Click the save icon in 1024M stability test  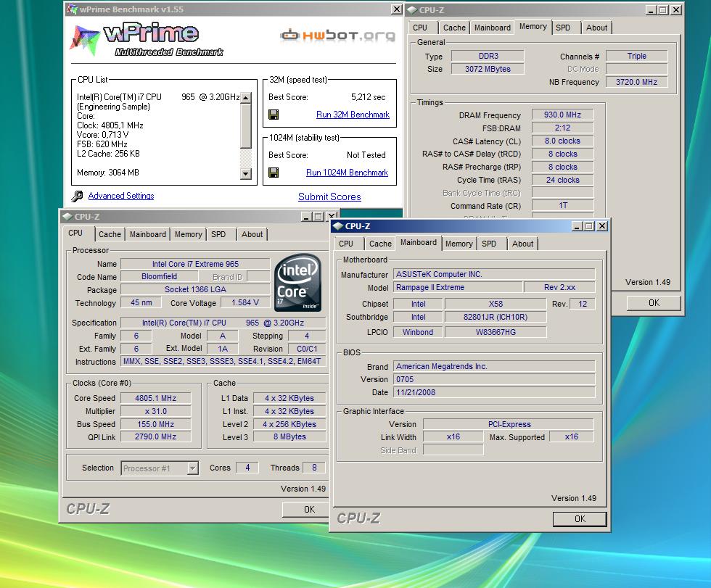[x=274, y=173]
